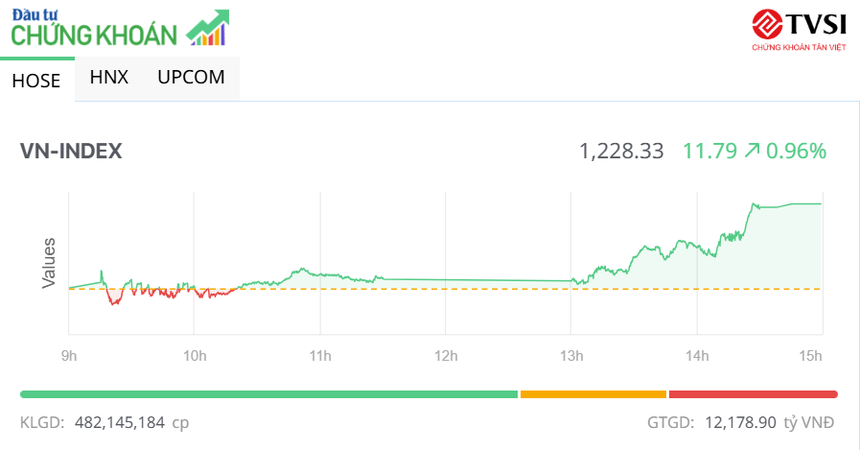This screenshot has width=860, height=450.
Task: Switch to the HNX tab
Action: (x=109, y=77)
